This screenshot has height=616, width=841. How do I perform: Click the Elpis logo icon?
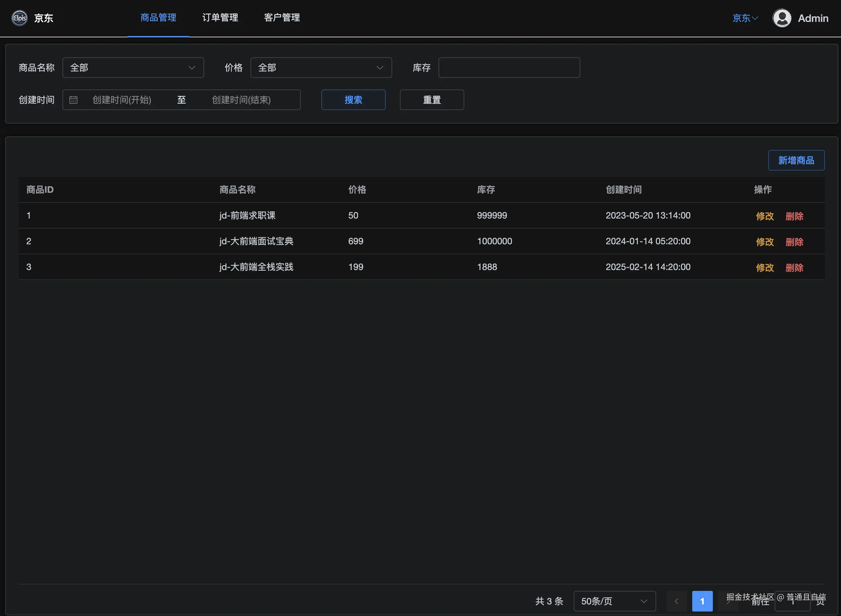click(x=19, y=18)
